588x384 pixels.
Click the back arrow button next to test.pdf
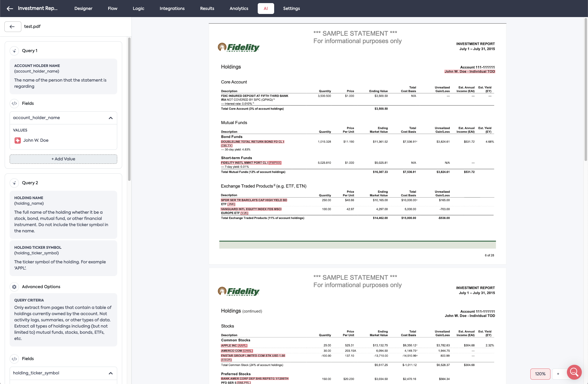tap(12, 27)
